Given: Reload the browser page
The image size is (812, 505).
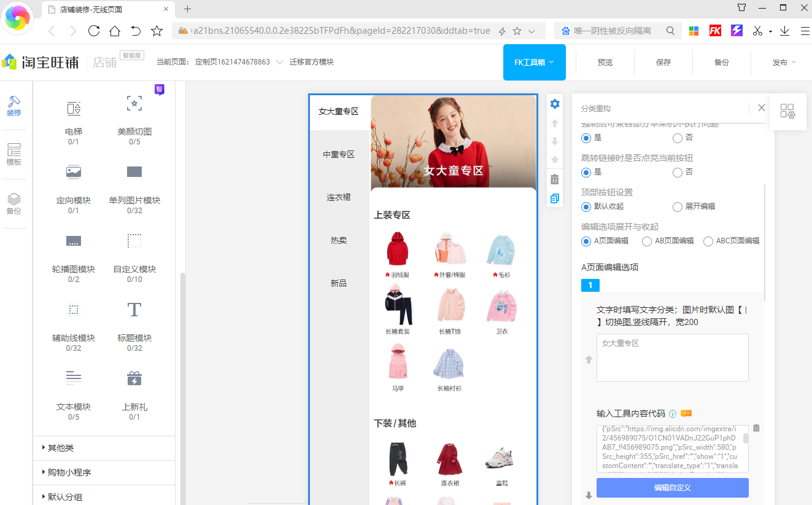Looking at the screenshot, I should [x=94, y=31].
